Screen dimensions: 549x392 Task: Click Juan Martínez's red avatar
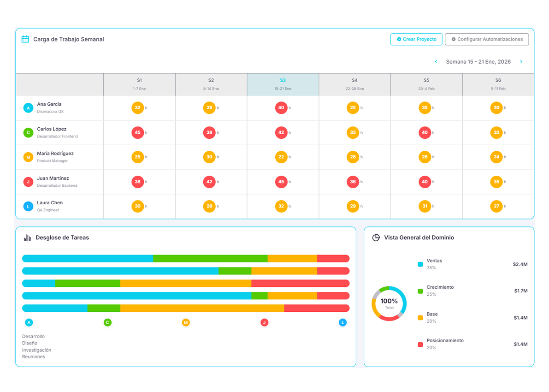coord(28,182)
